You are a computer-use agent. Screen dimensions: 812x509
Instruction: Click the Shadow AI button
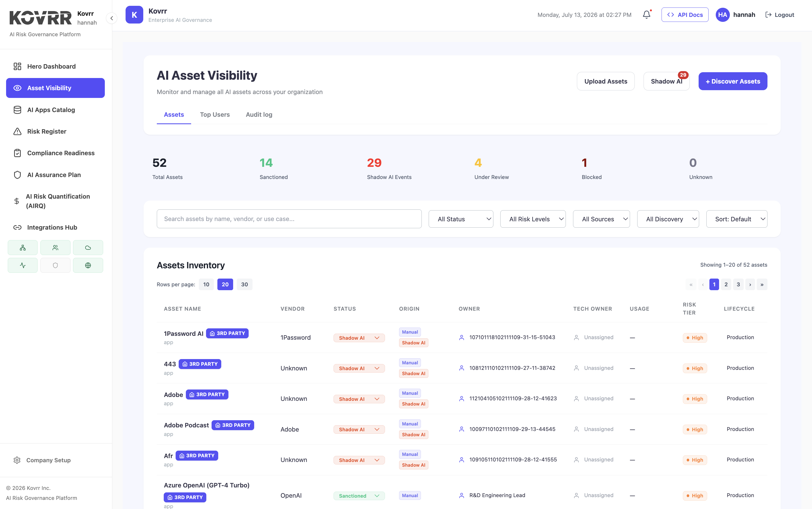(x=666, y=81)
